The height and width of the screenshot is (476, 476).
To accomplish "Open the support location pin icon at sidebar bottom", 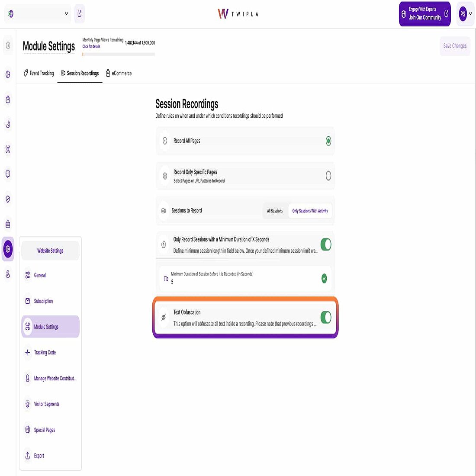I will click(8, 274).
